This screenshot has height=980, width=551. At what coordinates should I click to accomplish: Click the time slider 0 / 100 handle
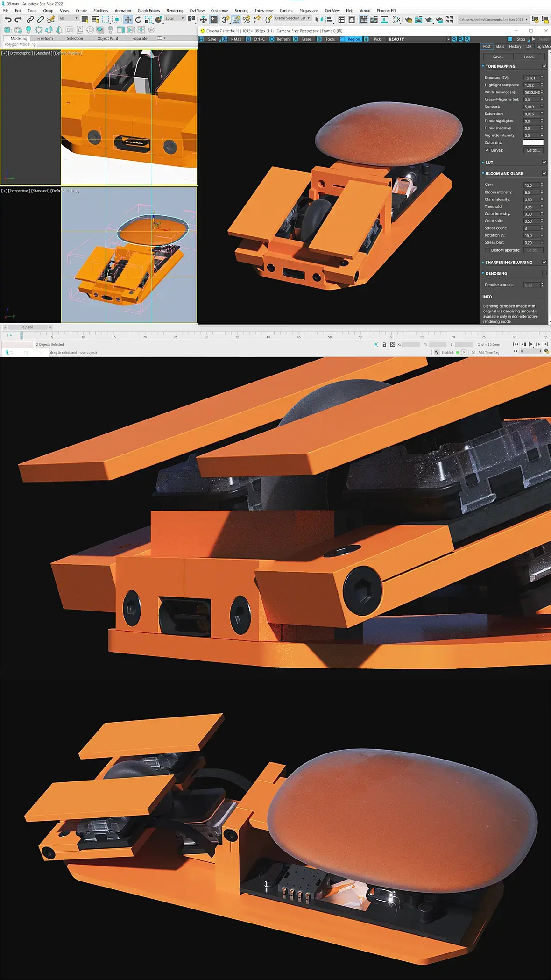28,327
